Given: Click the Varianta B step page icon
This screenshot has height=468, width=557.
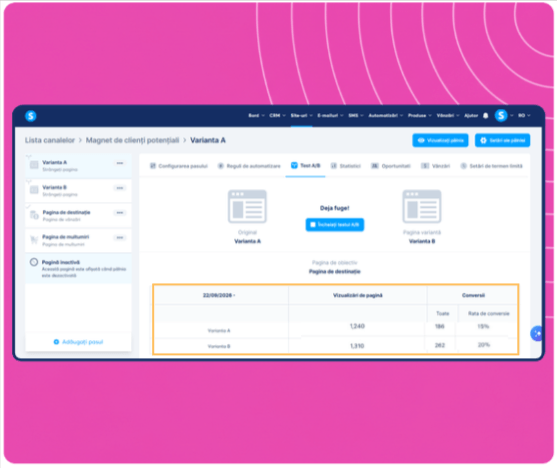Looking at the screenshot, I should (34, 190).
